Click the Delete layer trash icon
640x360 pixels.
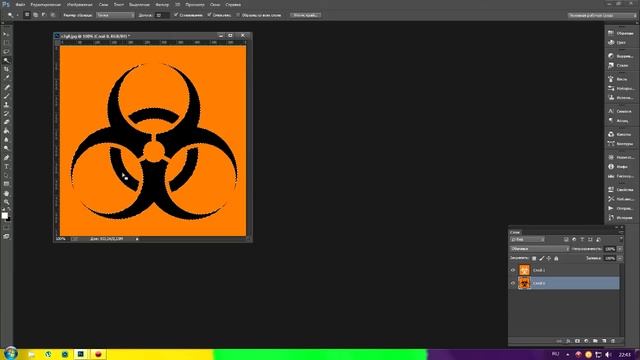613,341
